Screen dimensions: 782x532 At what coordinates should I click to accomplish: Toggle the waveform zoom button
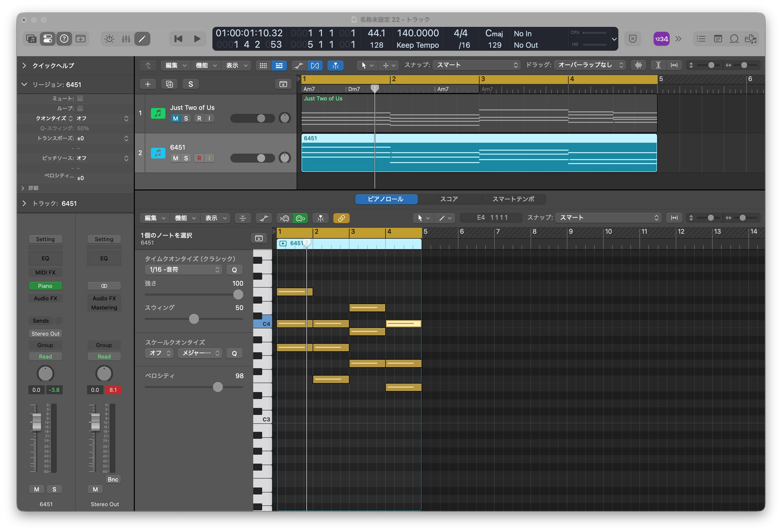click(x=638, y=65)
